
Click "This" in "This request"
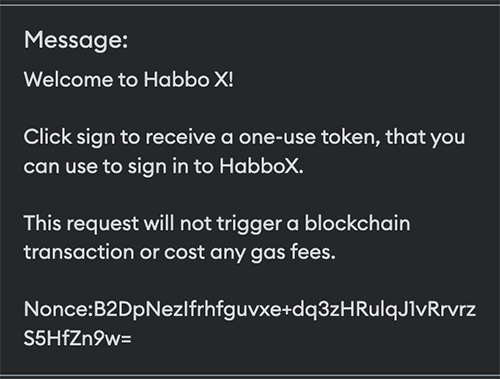pyautogui.click(x=43, y=223)
